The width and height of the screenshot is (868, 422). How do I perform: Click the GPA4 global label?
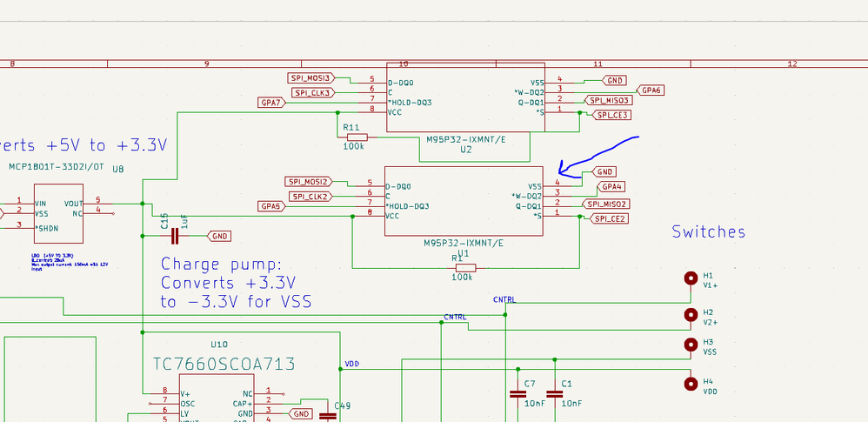point(612,187)
